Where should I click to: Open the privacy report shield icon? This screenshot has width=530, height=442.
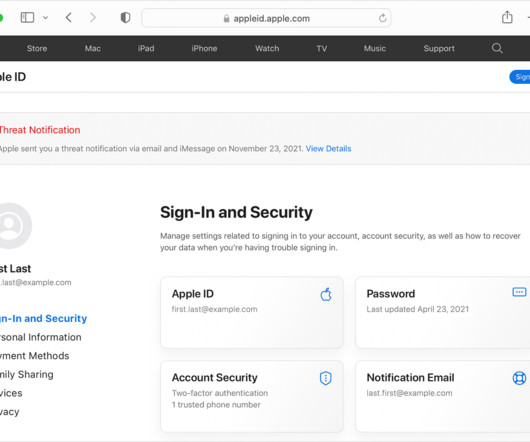pos(125,18)
